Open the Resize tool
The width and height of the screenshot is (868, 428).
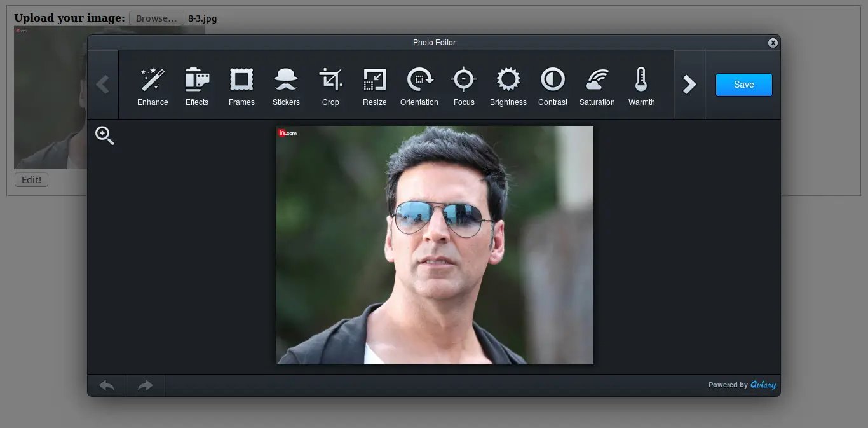click(x=375, y=85)
